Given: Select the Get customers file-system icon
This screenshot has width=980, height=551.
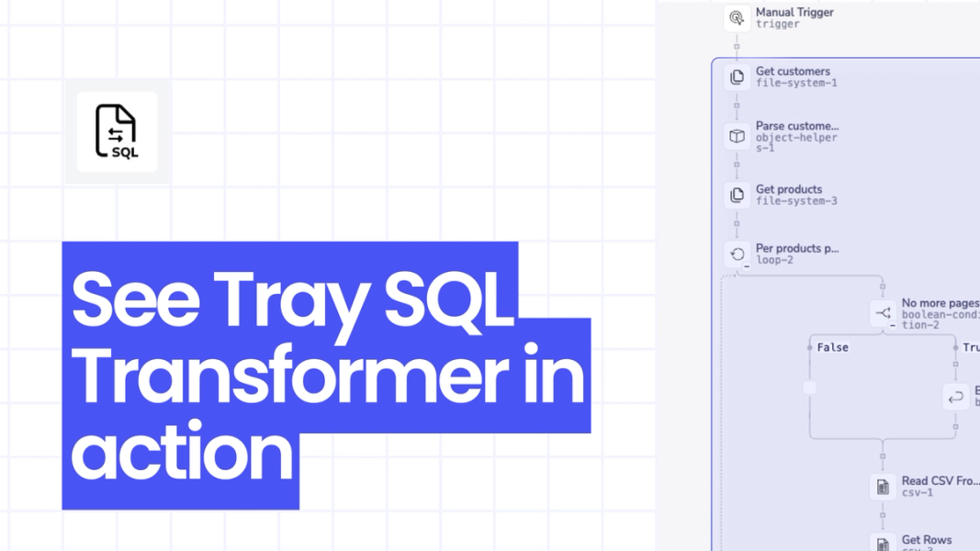Looking at the screenshot, I should point(737,77).
